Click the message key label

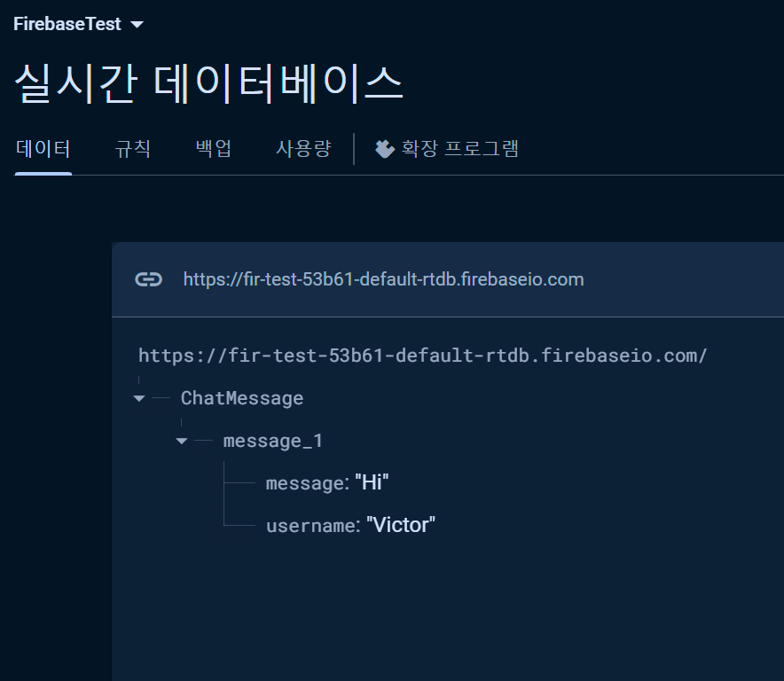pyautogui.click(x=307, y=483)
